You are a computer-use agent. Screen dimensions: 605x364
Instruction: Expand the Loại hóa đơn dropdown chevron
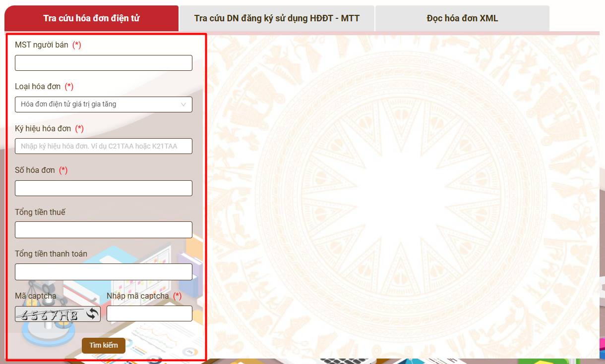pyautogui.click(x=183, y=104)
